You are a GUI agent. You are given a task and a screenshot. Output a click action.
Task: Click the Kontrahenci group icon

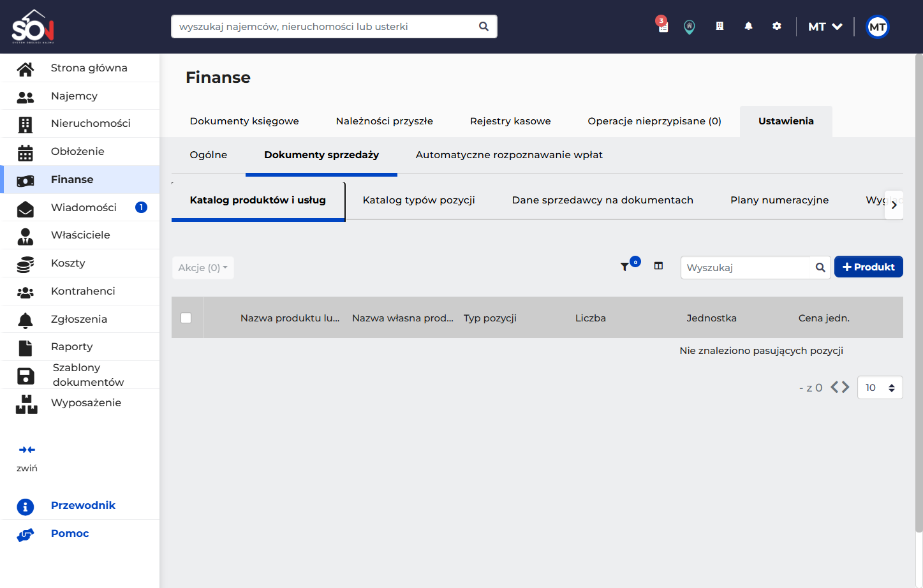click(26, 292)
